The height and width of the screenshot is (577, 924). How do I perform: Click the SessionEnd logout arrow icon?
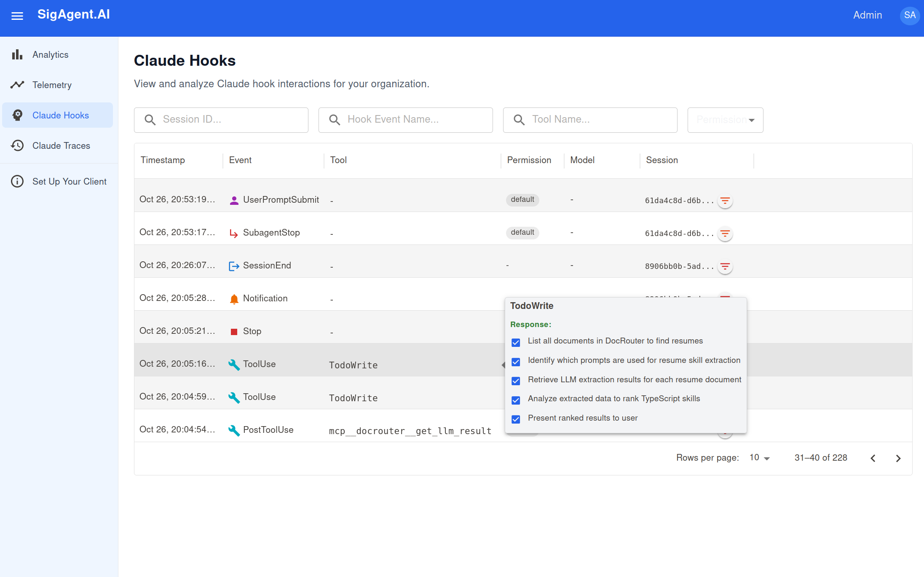233,266
